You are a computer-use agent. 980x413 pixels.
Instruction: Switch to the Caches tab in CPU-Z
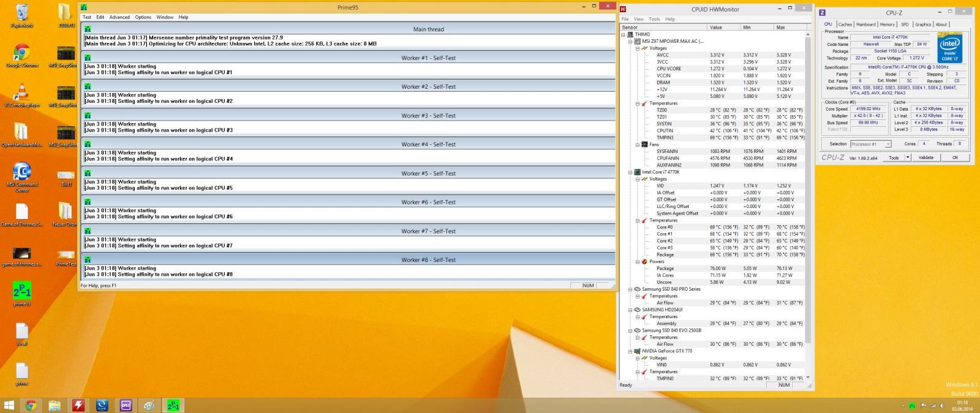click(845, 24)
